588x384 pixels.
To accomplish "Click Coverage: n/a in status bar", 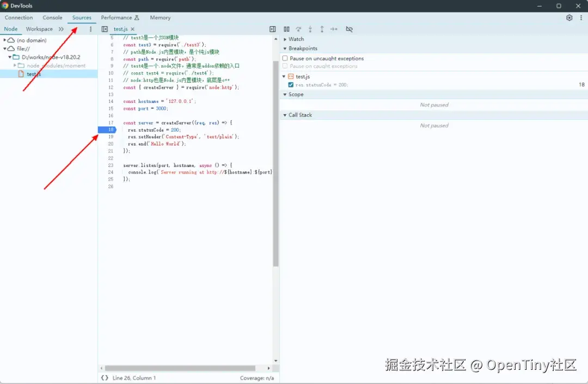I will pyautogui.click(x=257, y=378).
